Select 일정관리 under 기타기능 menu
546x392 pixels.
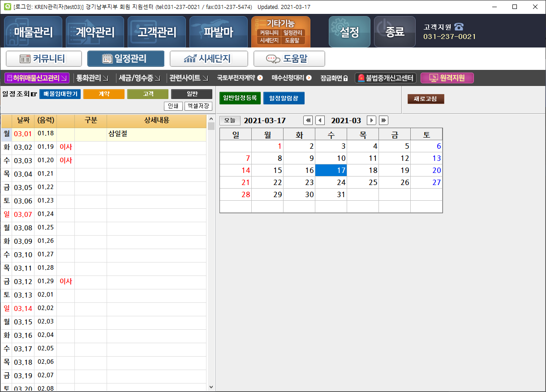293,32
